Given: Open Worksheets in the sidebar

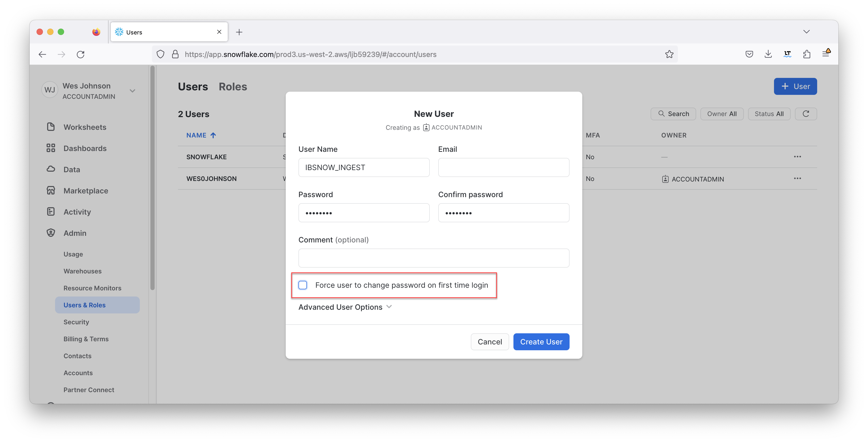Looking at the screenshot, I should coord(84,127).
